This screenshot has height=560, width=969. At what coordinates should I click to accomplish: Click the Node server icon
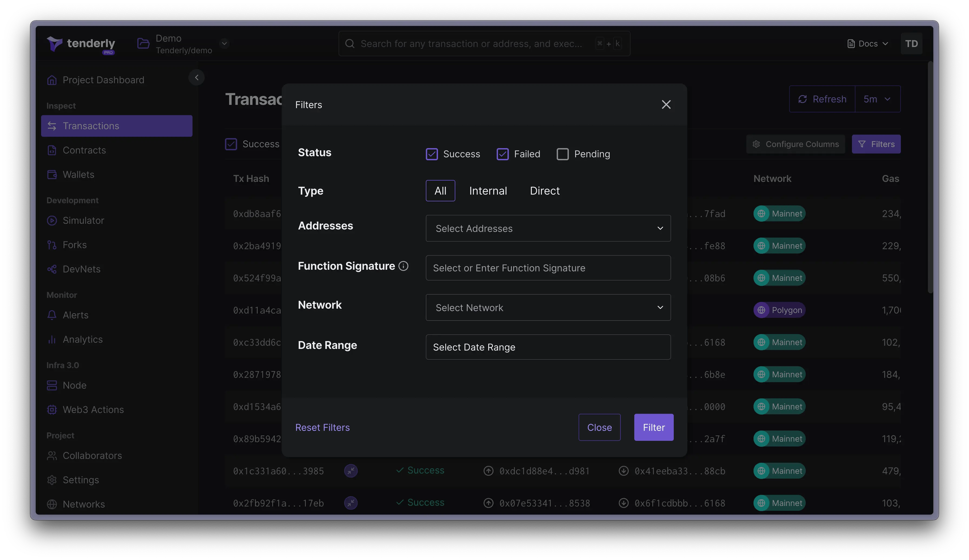point(52,385)
